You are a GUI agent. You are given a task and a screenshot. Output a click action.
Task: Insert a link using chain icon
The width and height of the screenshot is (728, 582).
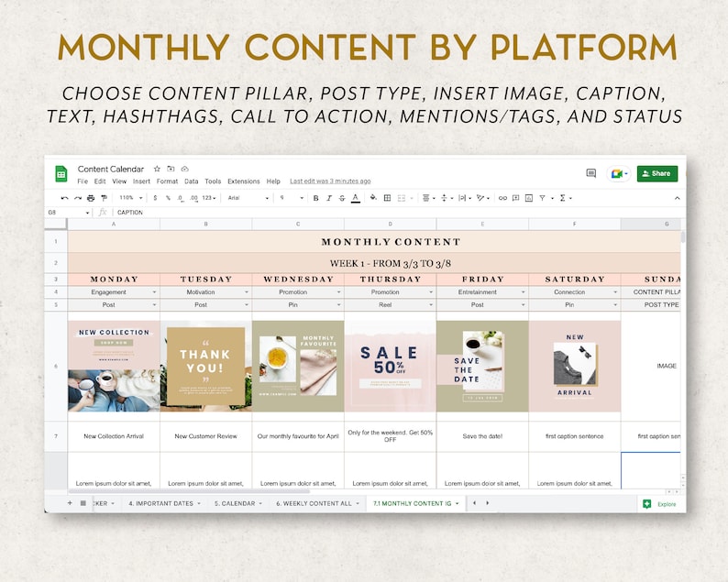[502, 198]
